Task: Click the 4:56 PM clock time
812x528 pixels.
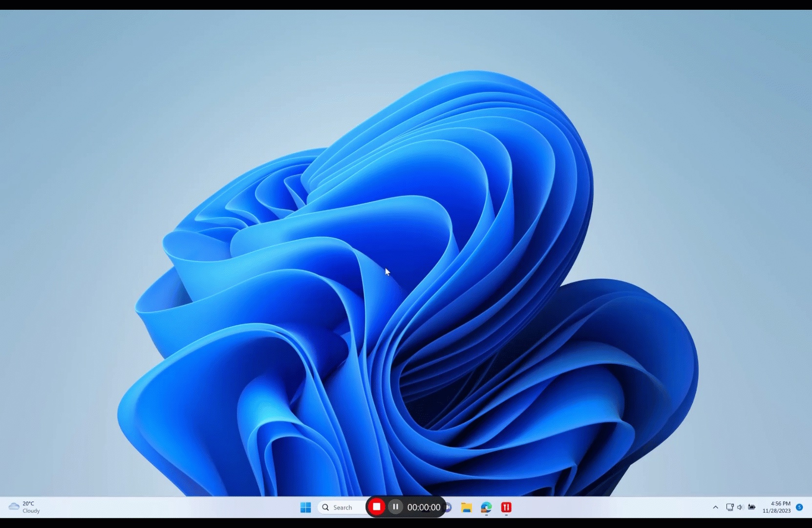Action: pyautogui.click(x=780, y=504)
